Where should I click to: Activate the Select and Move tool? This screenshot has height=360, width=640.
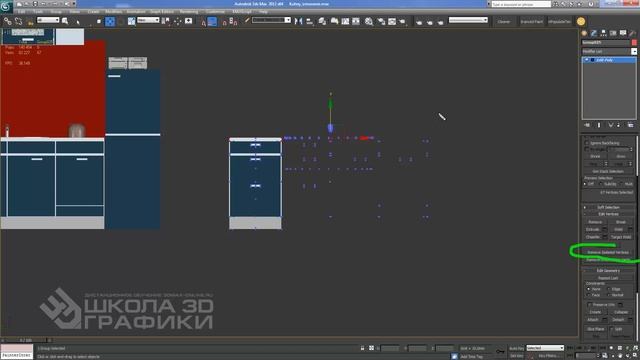110,21
